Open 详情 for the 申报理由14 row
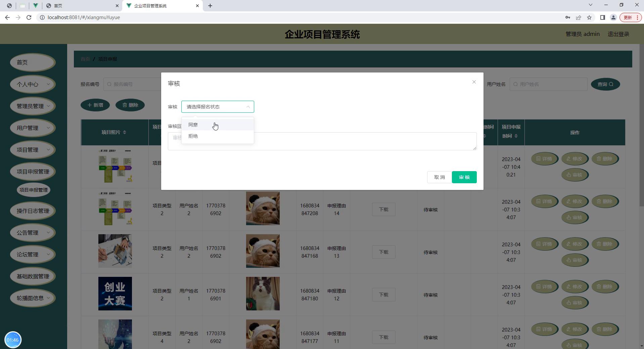The image size is (644, 349). tap(544, 201)
